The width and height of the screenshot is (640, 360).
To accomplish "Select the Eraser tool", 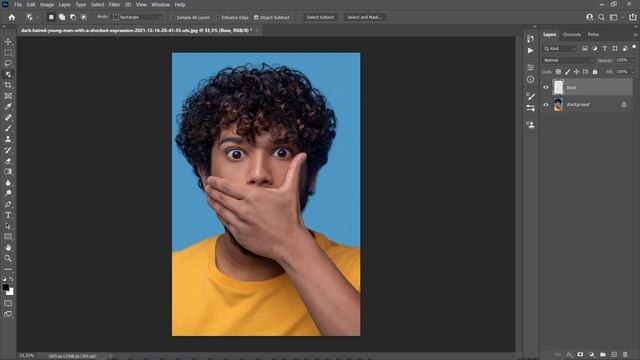I will [8, 161].
